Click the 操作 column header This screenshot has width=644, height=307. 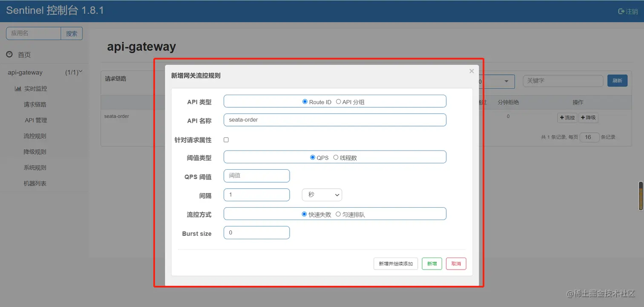coord(578,102)
